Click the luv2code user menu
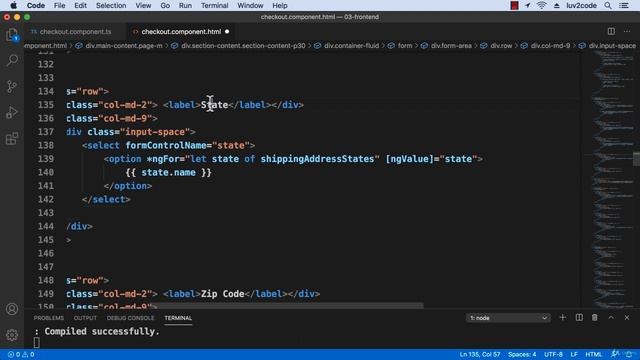The image size is (640, 360). [x=582, y=5]
